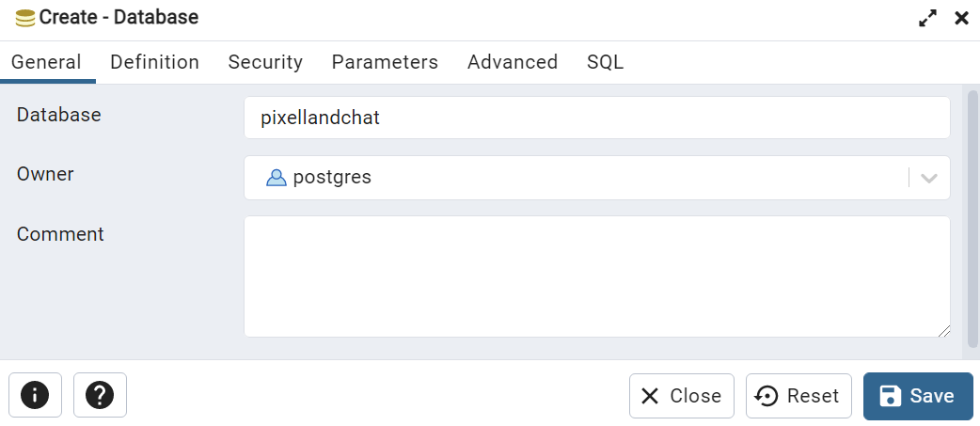This screenshot has height=426, width=980.
Task: Open the Definition tab
Action: tap(155, 62)
